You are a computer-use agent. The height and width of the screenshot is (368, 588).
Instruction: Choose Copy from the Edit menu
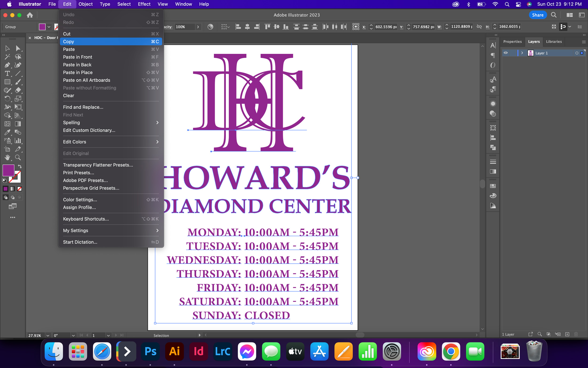point(111,41)
